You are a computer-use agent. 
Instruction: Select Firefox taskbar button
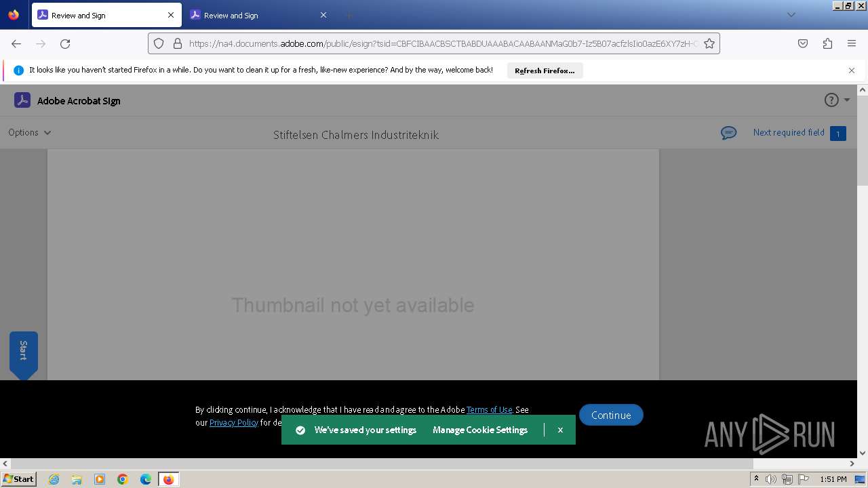168,479
